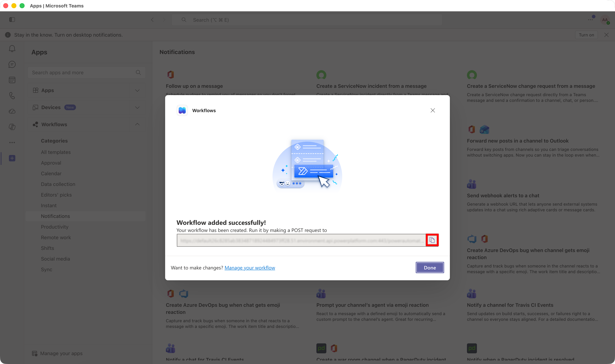
Task: Choose Remote work category
Action: pos(56,237)
